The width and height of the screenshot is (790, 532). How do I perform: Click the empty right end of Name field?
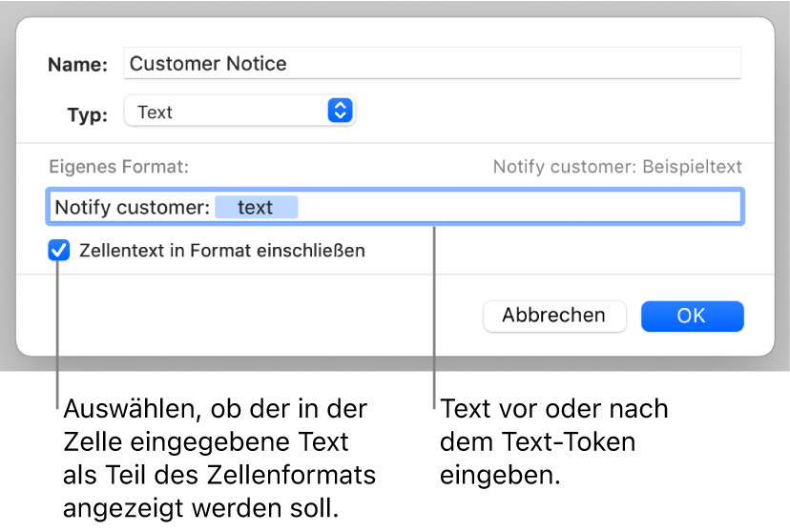pyautogui.click(x=668, y=64)
